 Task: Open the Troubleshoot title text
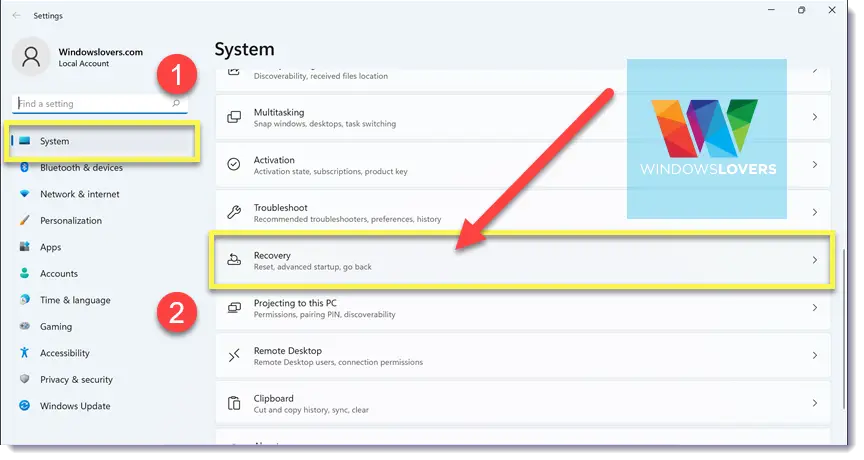point(280,207)
